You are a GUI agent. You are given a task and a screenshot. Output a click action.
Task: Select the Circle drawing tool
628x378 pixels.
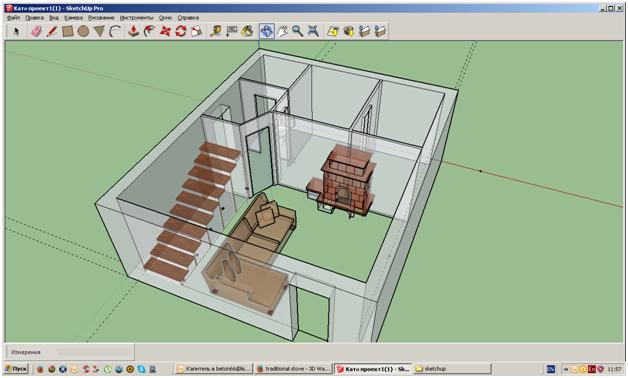[83, 31]
